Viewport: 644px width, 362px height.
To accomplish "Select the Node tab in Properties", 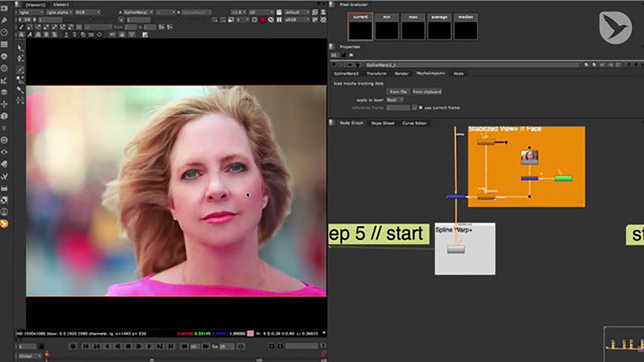I will (x=458, y=74).
